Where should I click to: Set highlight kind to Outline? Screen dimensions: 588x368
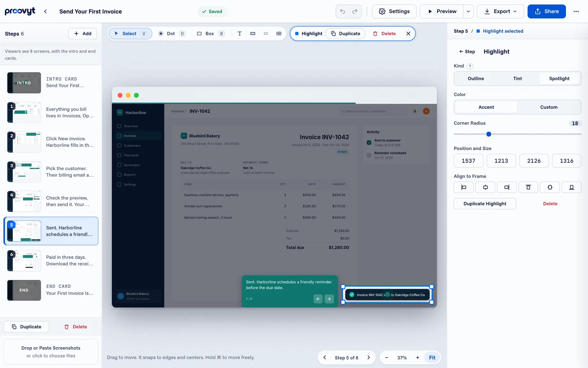coord(476,79)
